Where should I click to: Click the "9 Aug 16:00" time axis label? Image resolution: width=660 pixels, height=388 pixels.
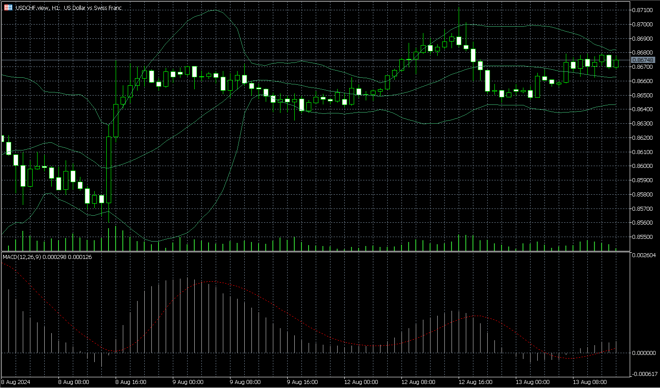302,382
